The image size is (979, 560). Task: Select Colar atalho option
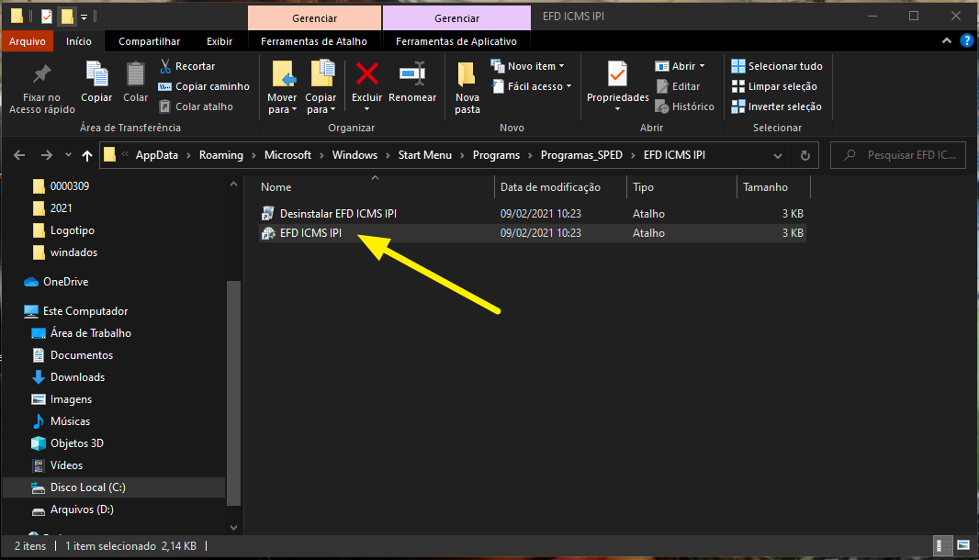pos(196,106)
